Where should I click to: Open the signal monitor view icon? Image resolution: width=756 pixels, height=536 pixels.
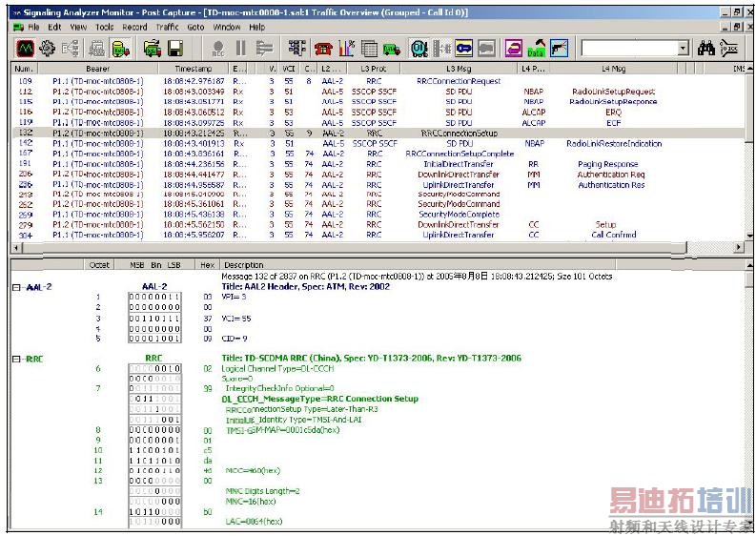(x=25, y=49)
